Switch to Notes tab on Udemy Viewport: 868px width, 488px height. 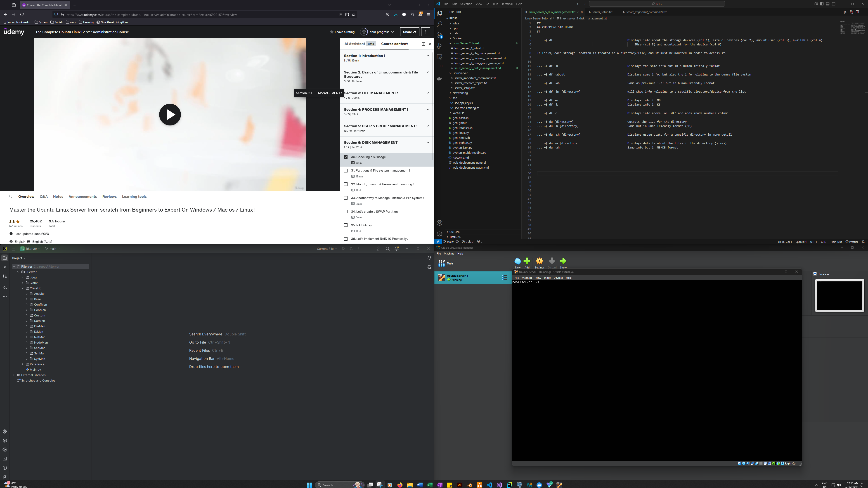click(58, 197)
